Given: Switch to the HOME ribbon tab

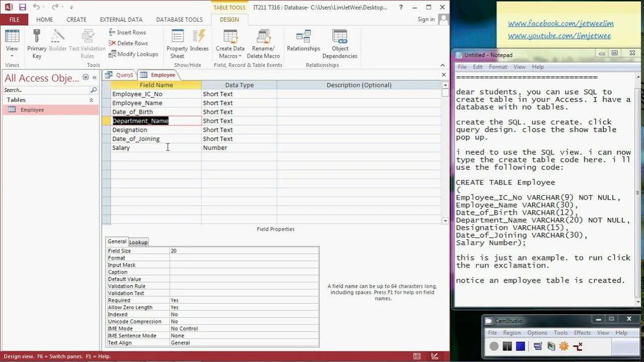Looking at the screenshot, I should (44, 20).
